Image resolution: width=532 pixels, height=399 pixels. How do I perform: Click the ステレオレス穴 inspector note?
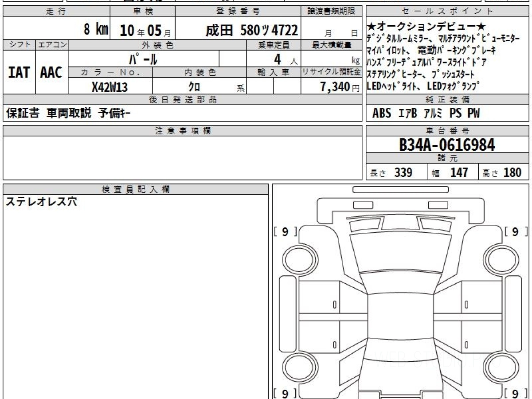pos(41,202)
